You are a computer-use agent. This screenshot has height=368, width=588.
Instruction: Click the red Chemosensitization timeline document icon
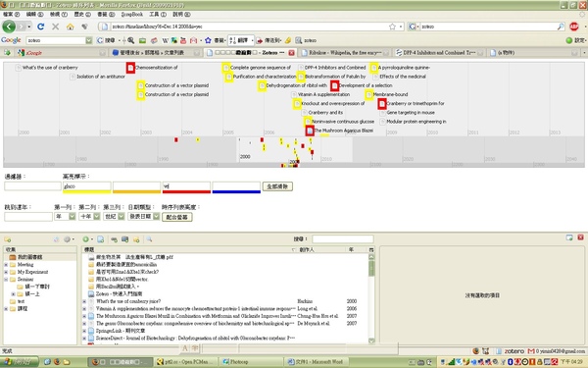pos(130,68)
